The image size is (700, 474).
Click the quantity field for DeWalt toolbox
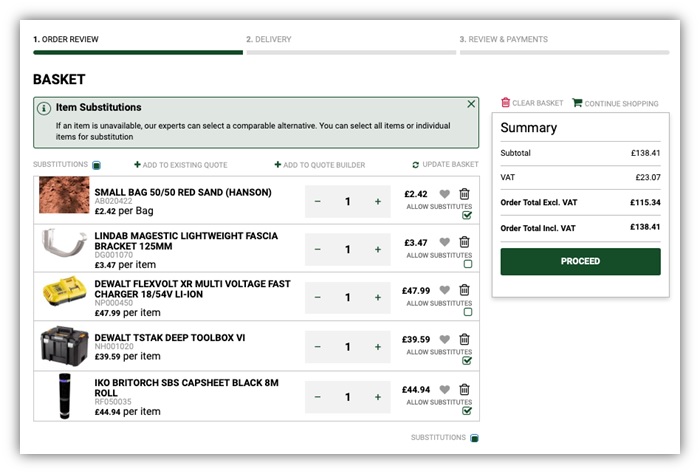[347, 347]
